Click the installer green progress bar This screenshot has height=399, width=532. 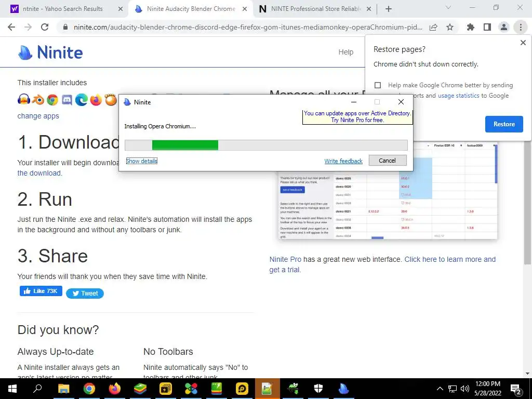266,145
